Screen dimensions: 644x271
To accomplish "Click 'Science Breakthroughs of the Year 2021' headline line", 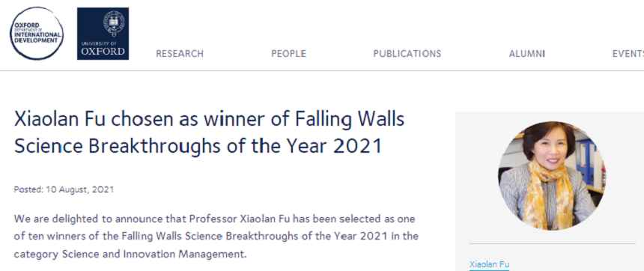I will [198, 146].
